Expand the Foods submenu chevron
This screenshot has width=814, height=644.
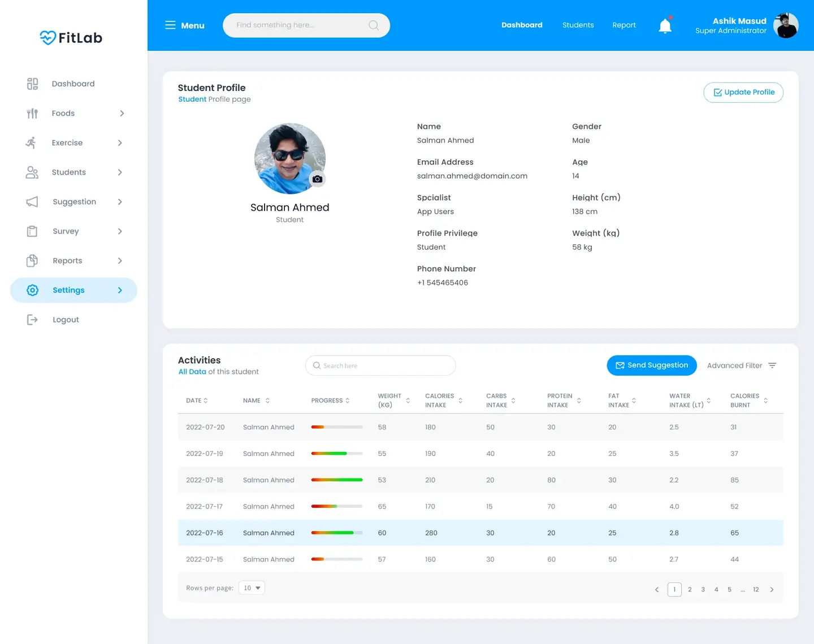[122, 114]
